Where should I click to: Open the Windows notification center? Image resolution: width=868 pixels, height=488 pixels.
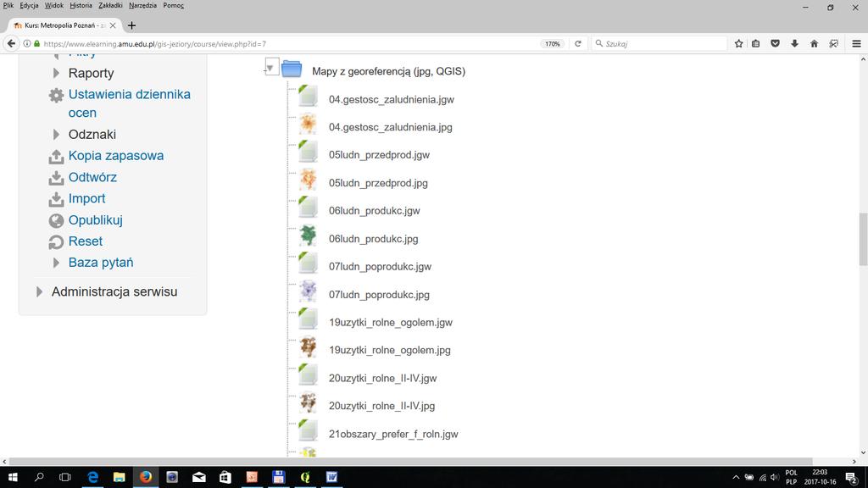coord(851,478)
